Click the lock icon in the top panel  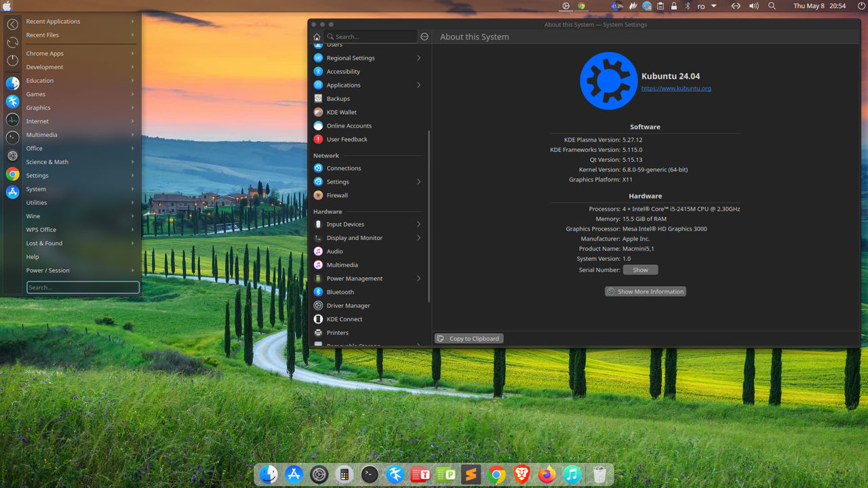(x=673, y=6)
